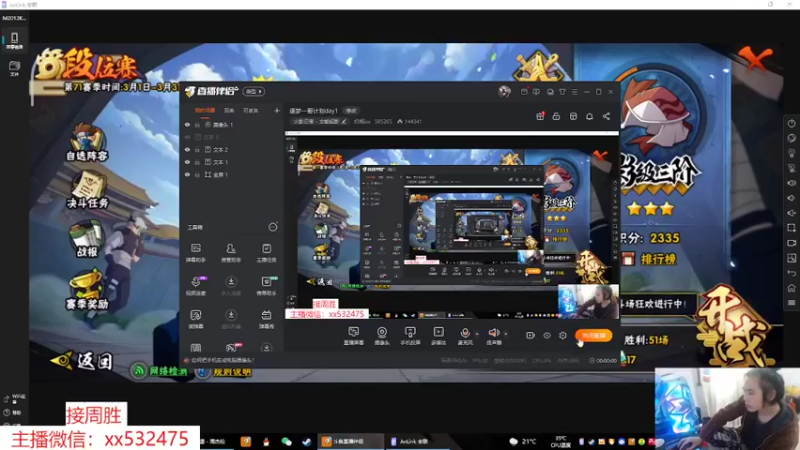Open 弹幕秀 tool in toolbox
Screen dimensions: 800x450
(266, 319)
